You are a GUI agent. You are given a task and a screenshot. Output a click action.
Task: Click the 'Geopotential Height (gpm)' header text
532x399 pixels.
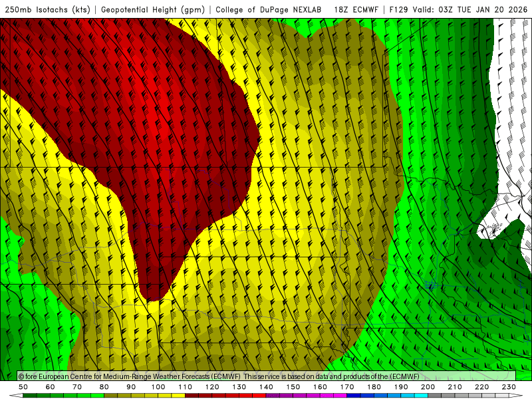(153, 10)
